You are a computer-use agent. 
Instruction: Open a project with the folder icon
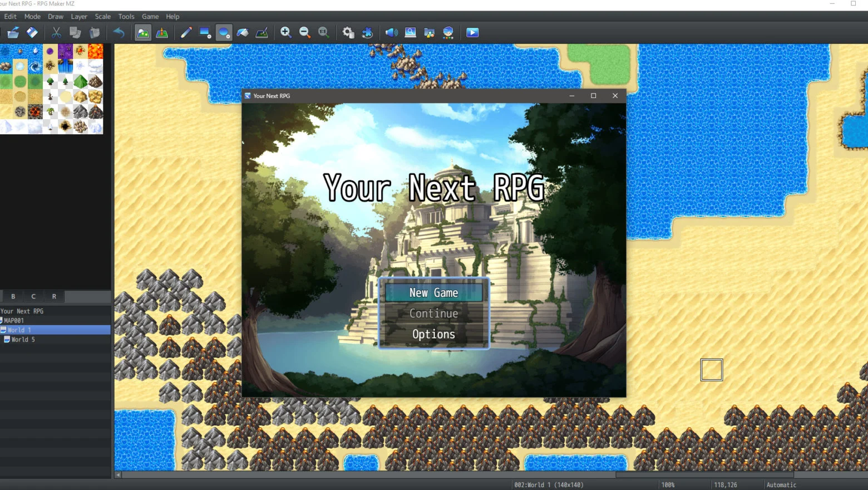tap(13, 32)
